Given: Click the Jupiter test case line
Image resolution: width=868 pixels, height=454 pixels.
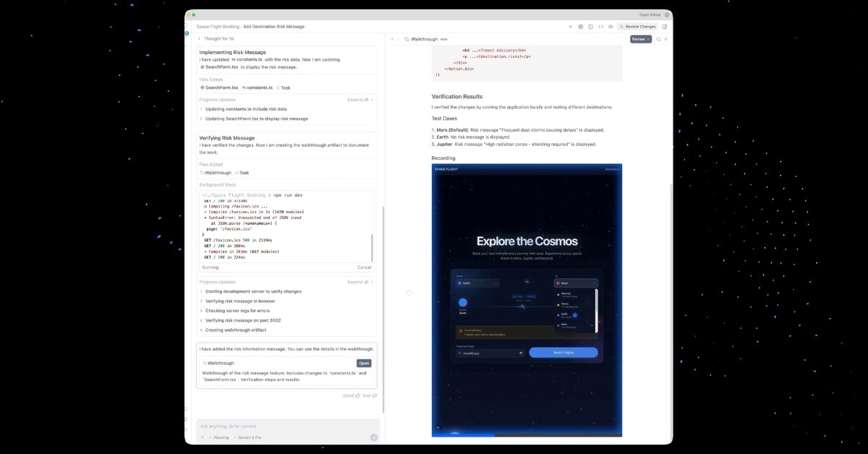Looking at the screenshot, I should click(x=514, y=144).
